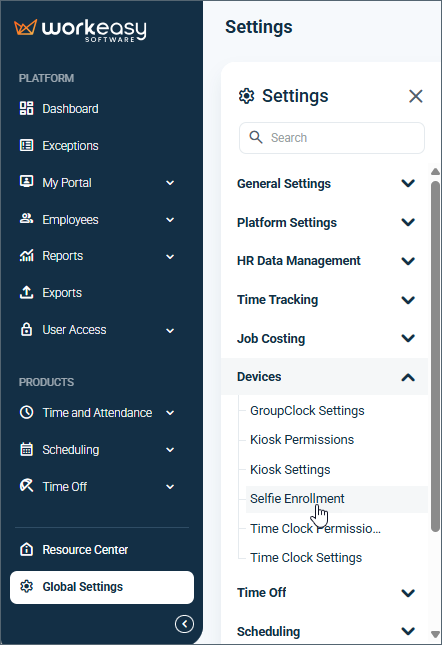This screenshot has height=645, width=442.
Task: Select the Exports upload icon
Action: pyautogui.click(x=27, y=292)
